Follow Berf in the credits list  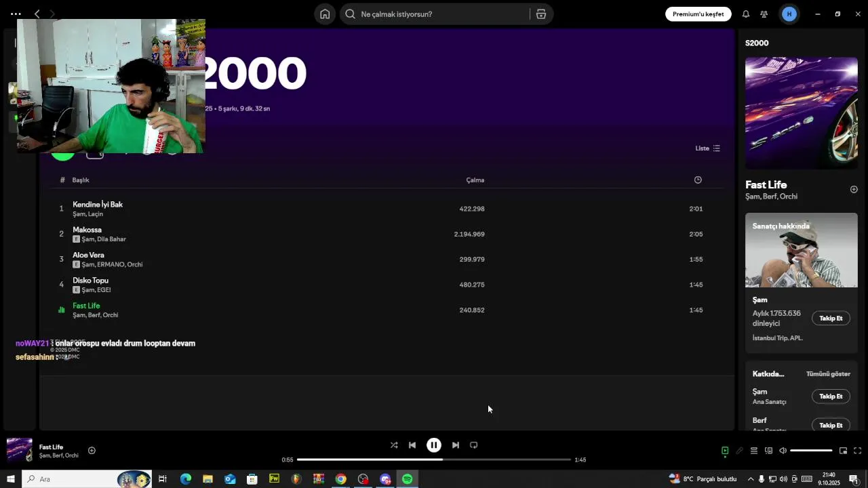click(831, 425)
